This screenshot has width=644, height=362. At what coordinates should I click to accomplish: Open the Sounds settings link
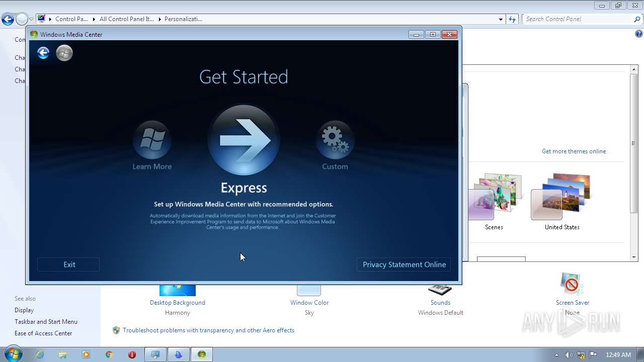click(440, 303)
